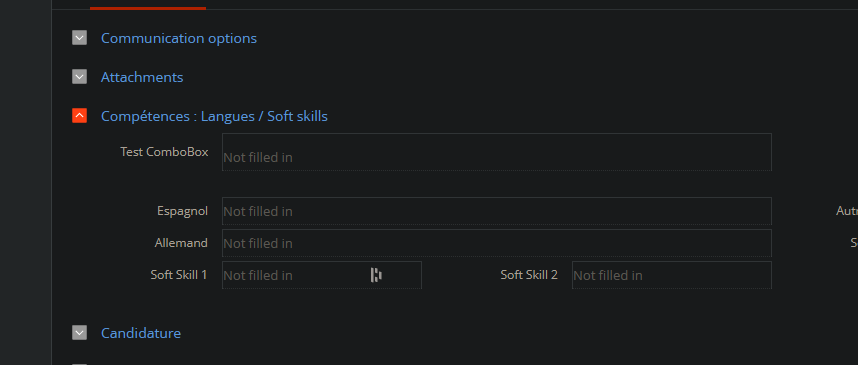
Task: Open the Candidature heading link
Action: pos(141,333)
